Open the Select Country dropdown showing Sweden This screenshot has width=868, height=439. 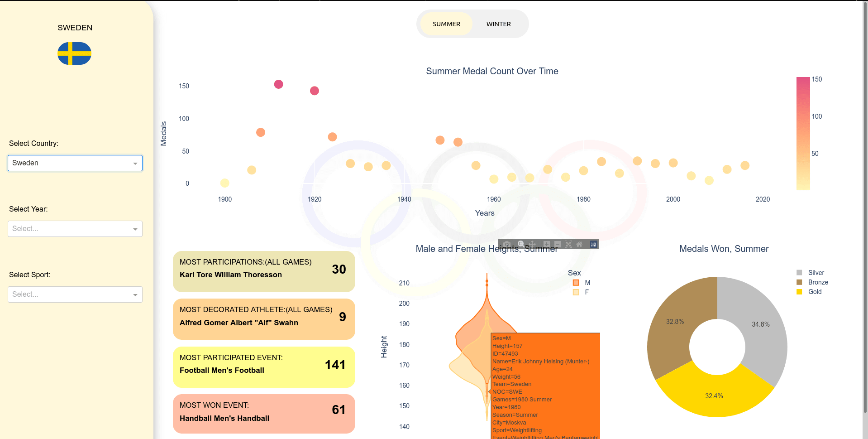(x=75, y=163)
